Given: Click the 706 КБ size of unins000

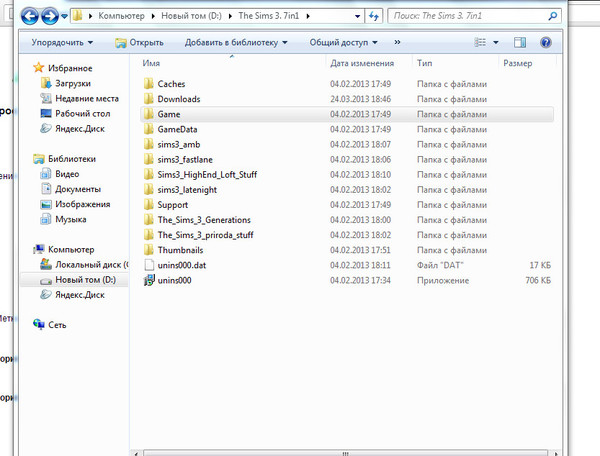Looking at the screenshot, I should point(538,280).
